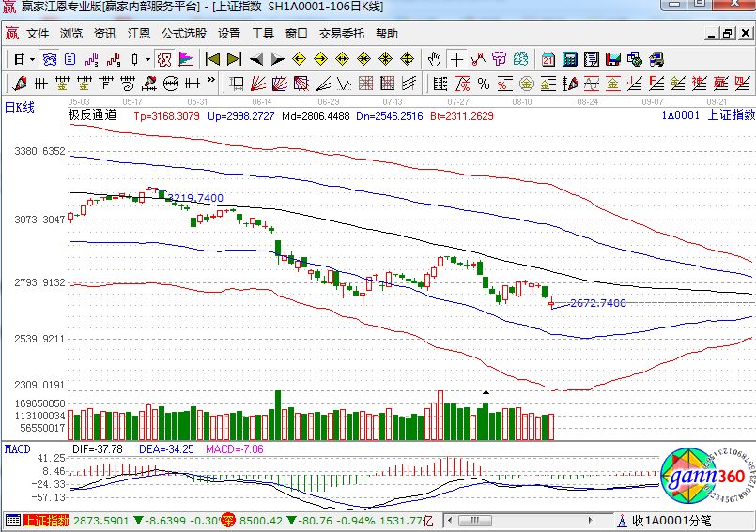Click the percent symbol drawing tool
The height and width of the screenshot is (532, 756).
pyautogui.click(x=483, y=83)
